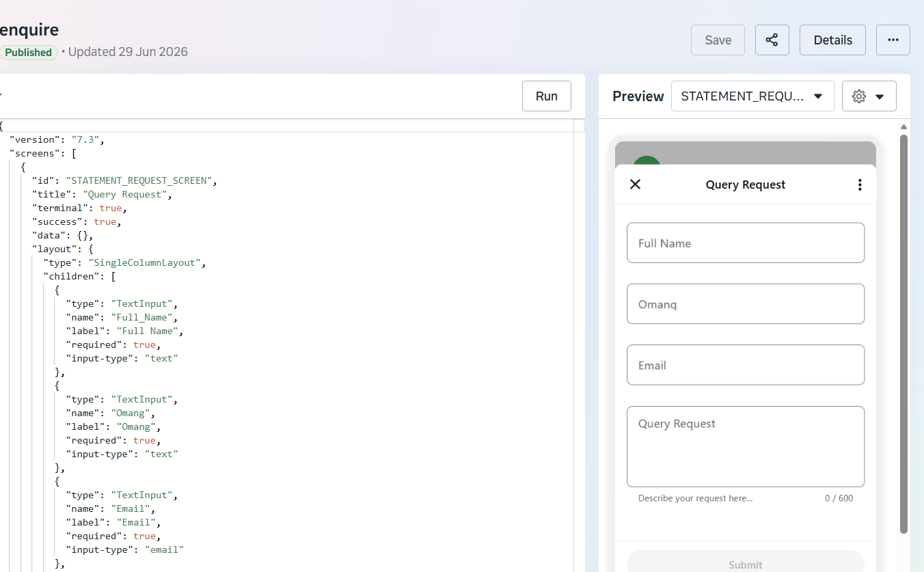This screenshot has width=924, height=572.
Task: Click the Query Request text area
Action: [x=745, y=446]
